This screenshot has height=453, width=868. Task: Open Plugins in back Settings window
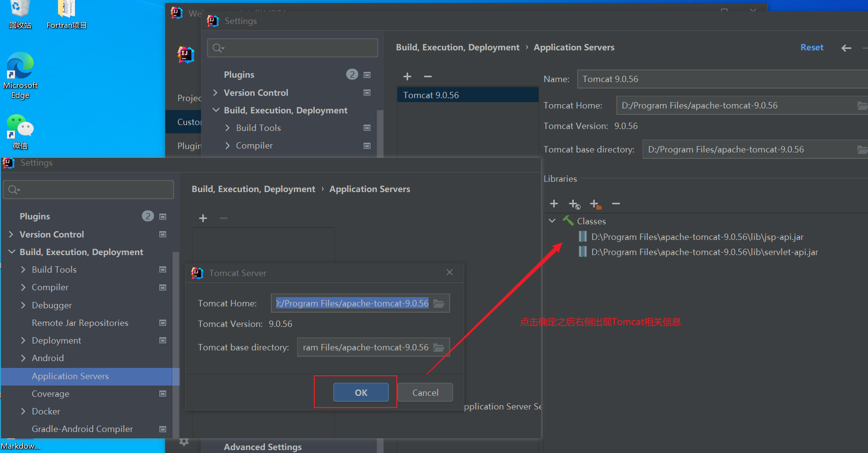239,75
